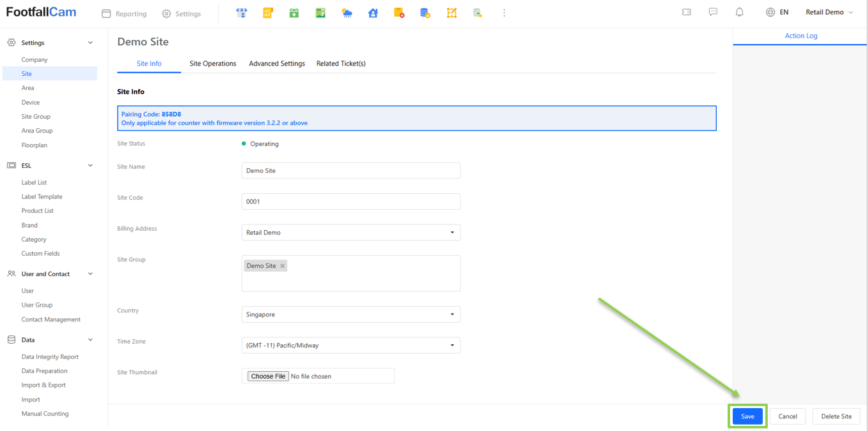The width and height of the screenshot is (868, 431).
Task: Click the blue house icon in toolbar
Action: pos(373,13)
